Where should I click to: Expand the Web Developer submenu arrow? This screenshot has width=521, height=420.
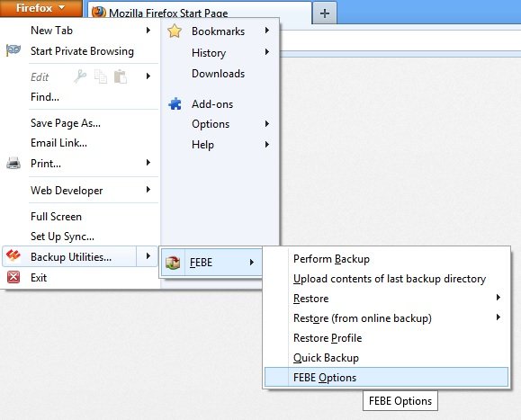click(x=148, y=190)
